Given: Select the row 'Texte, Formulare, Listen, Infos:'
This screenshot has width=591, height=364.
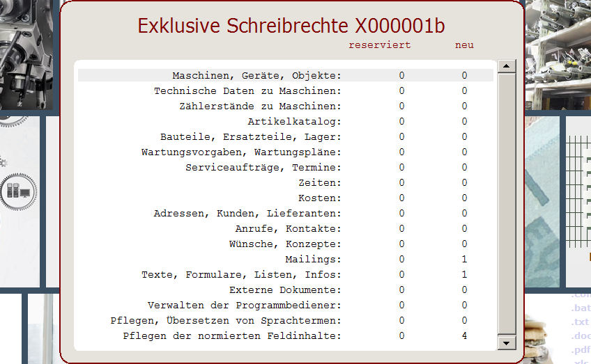Looking at the screenshot, I should click(x=285, y=274).
